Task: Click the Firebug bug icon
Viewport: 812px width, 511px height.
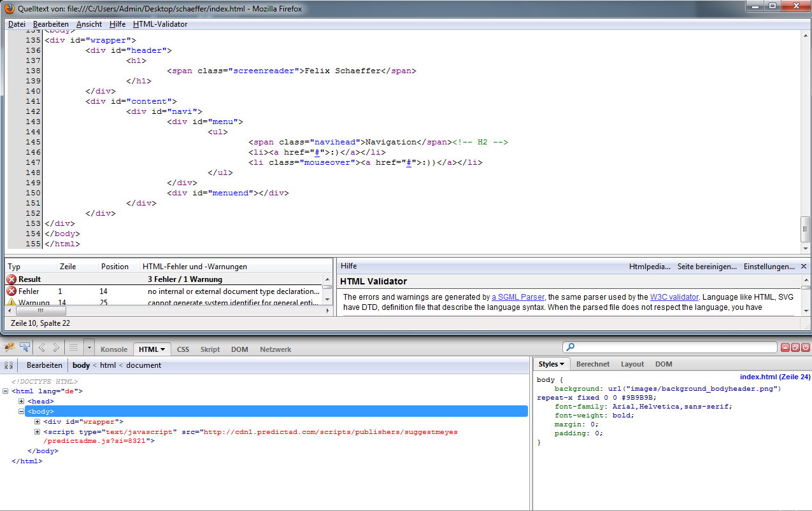Action: [9, 347]
